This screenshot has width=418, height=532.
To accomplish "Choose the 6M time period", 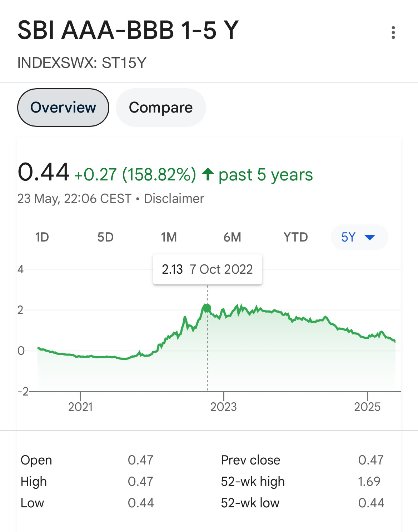I will point(232,237).
